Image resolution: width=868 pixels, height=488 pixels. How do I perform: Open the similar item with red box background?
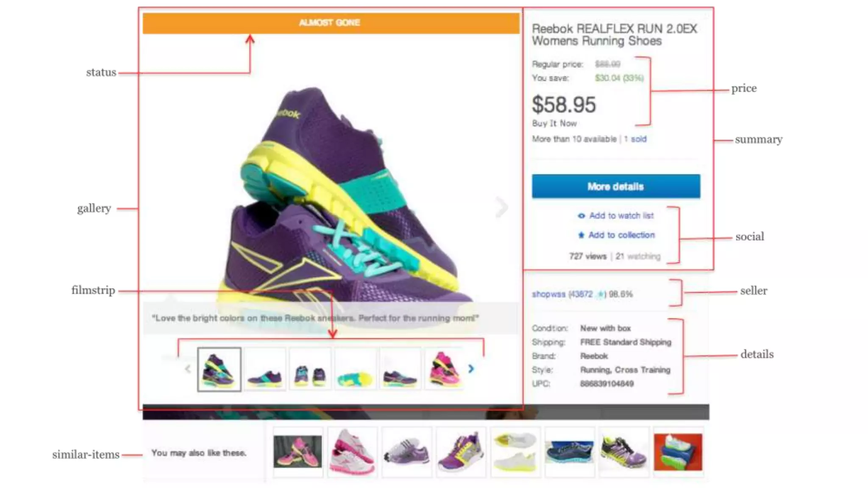click(x=678, y=452)
